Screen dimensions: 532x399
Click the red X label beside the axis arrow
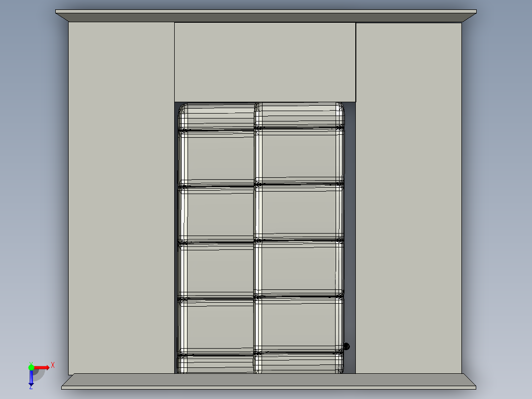coord(53,364)
